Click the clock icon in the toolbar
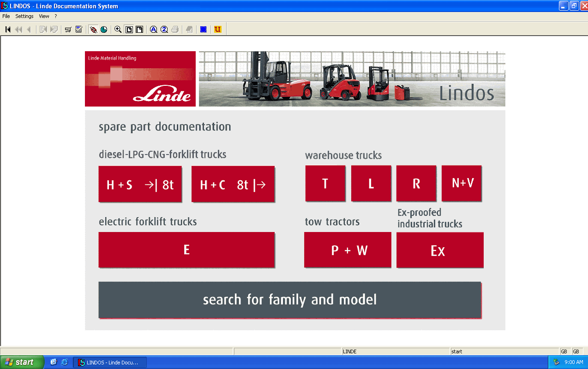Image resolution: width=588 pixels, height=369 pixels. point(104,30)
